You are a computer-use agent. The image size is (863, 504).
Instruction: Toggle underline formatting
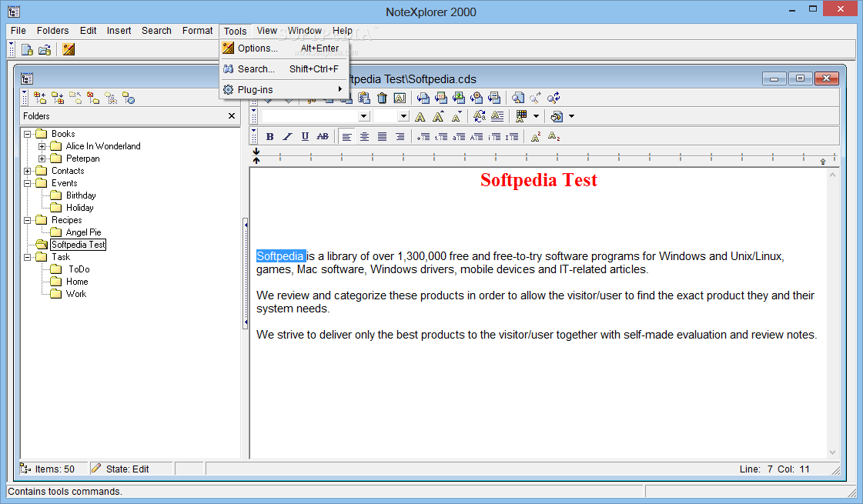pyautogui.click(x=305, y=136)
